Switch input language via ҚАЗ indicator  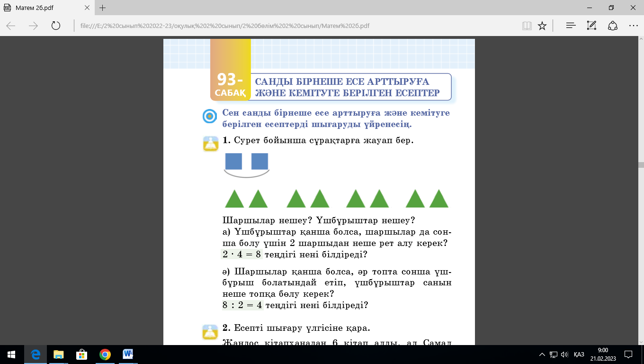click(x=579, y=355)
